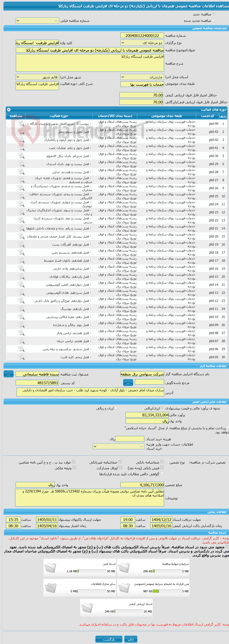The image size is (229, 644).
Task: Click the ردیف column header
Action: click(x=223, y=116)
